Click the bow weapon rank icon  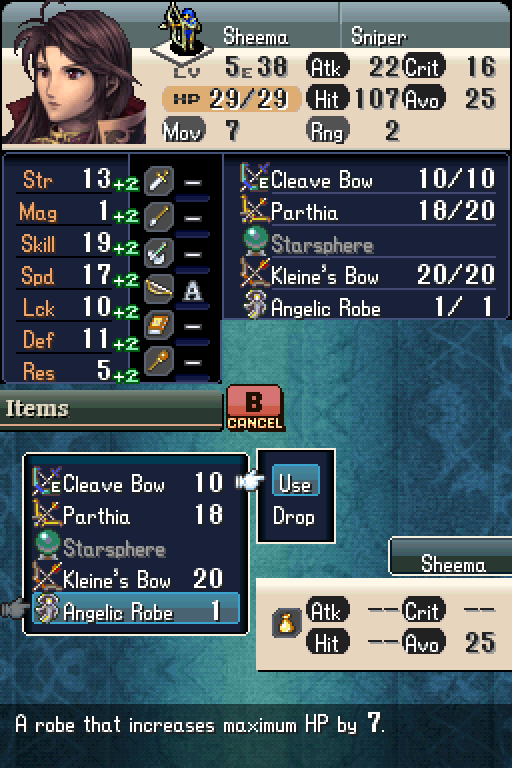point(159,289)
